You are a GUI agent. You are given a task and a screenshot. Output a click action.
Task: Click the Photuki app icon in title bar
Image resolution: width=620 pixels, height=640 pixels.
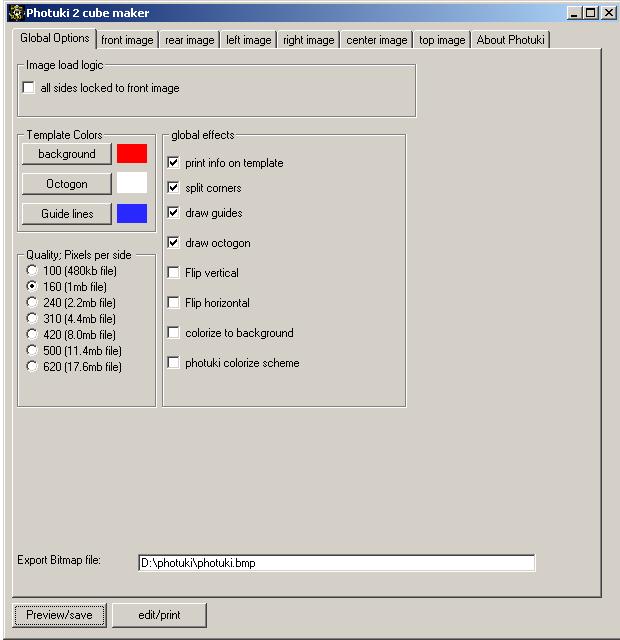point(14,13)
